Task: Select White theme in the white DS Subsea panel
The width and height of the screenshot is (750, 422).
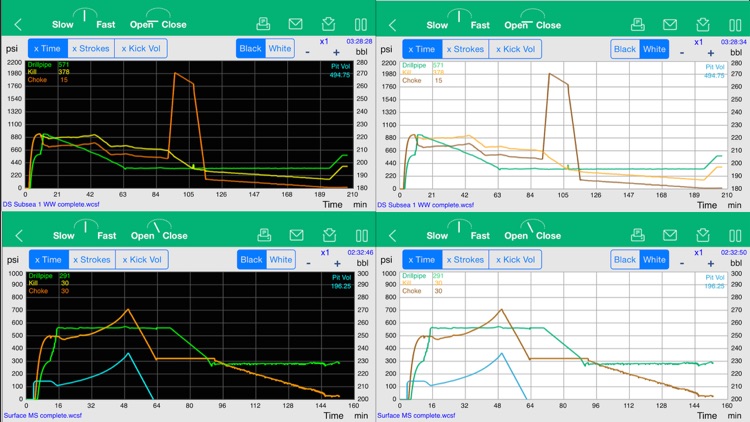Action: click(x=654, y=49)
